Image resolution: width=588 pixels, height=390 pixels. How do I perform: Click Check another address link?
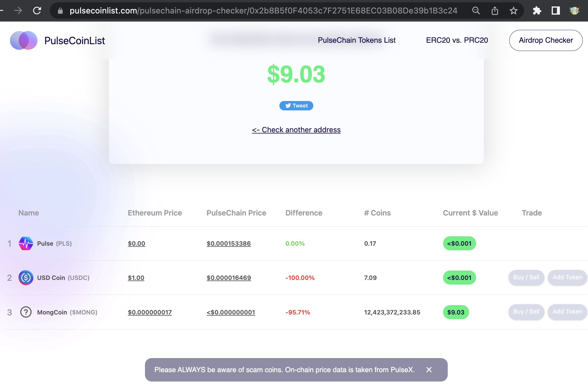pos(296,130)
